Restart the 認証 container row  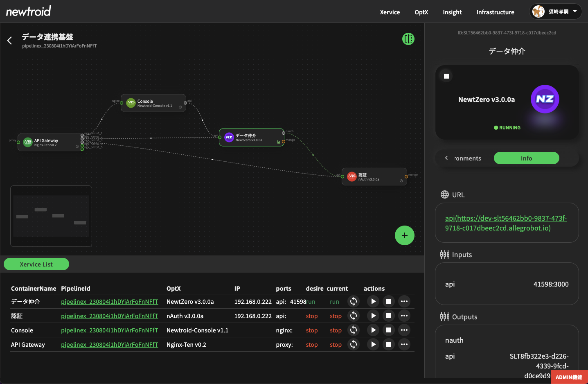click(354, 316)
